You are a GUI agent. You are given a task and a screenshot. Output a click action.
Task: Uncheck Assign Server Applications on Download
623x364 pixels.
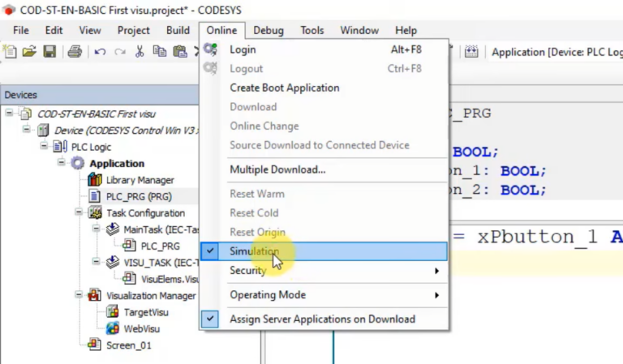(x=321, y=319)
